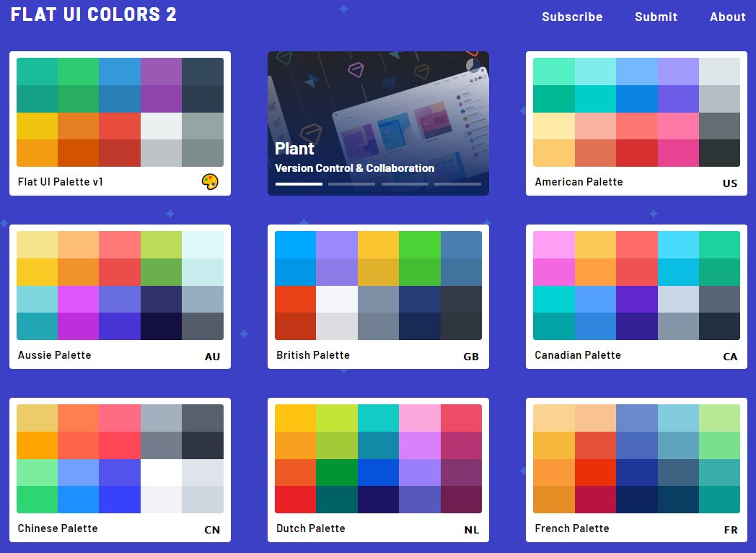Pick the pure green swatch in Dutch Palette

337,472
